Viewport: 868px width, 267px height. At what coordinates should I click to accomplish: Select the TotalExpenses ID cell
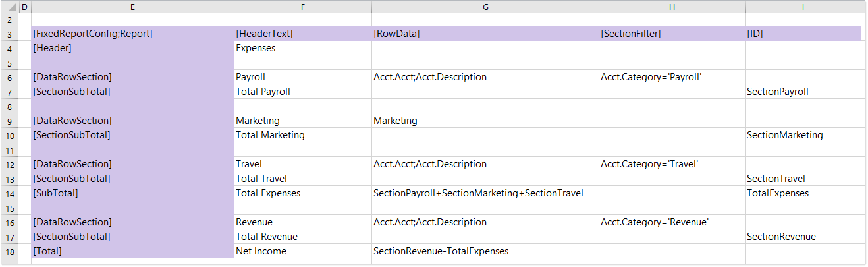(777, 193)
